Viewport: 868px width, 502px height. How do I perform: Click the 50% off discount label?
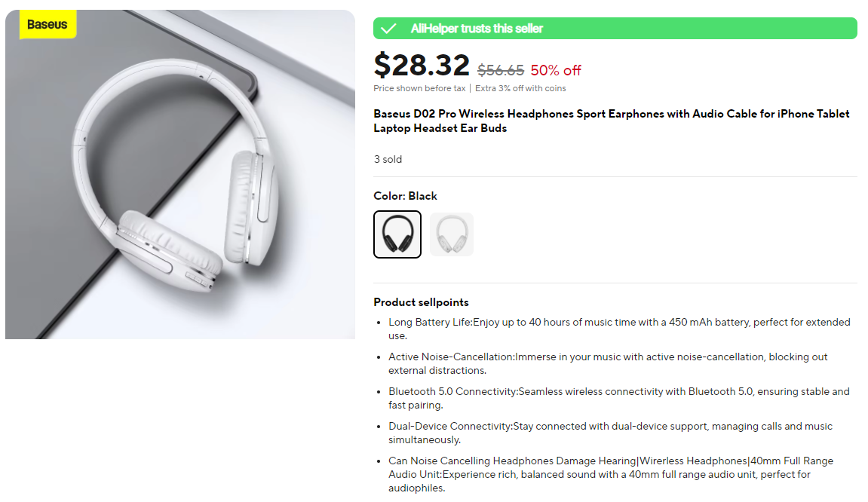pos(556,70)
